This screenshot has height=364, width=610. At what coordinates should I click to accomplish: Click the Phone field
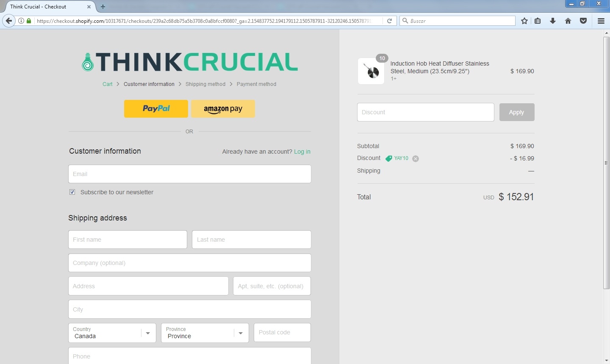tap(190, 356)
